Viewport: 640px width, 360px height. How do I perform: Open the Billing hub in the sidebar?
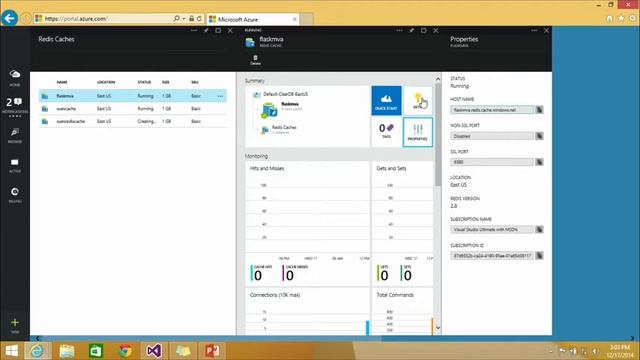tap(15, 195)
